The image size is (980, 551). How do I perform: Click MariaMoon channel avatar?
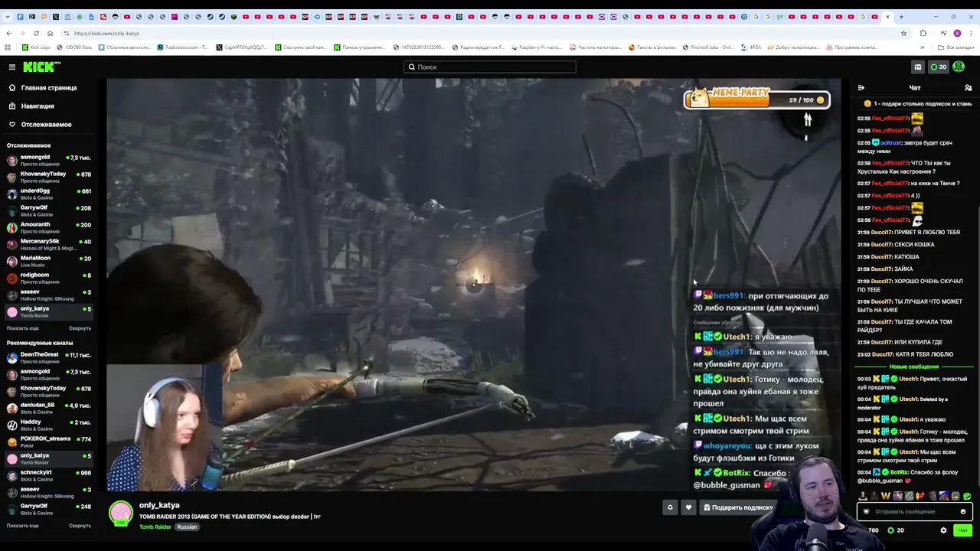click(12, 262)
